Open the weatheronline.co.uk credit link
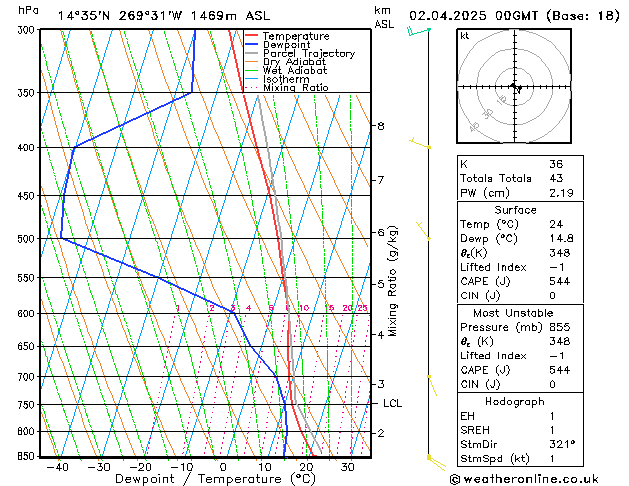 point(524,479)
